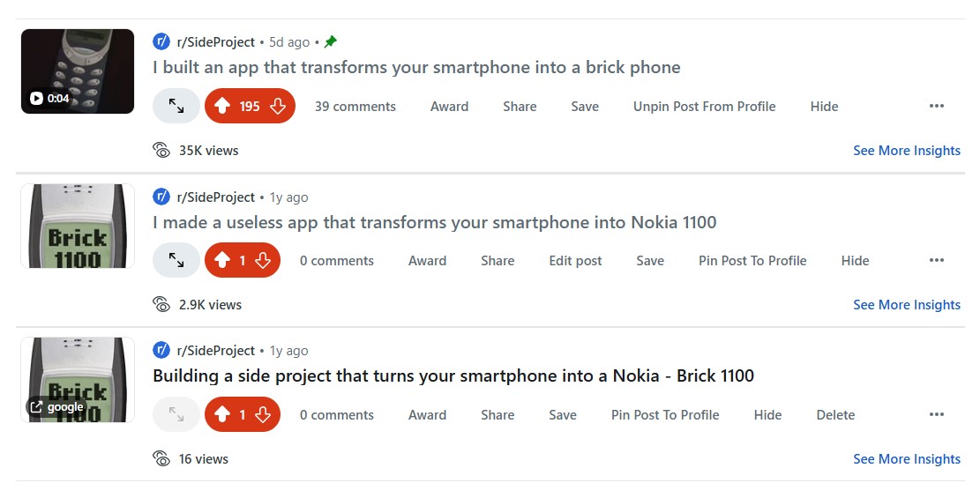This screenshot has width=980, height=498.
Task: See More Insights for the 35K views post
Action: [x=906, y=151]
